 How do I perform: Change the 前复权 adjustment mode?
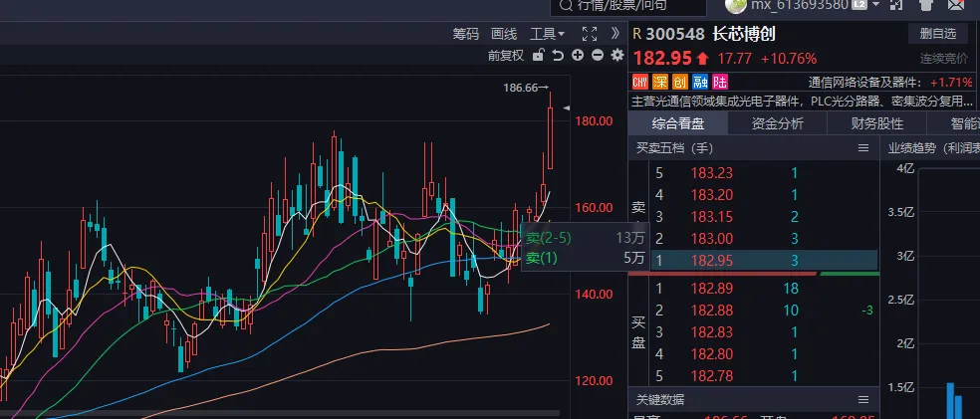506,56
